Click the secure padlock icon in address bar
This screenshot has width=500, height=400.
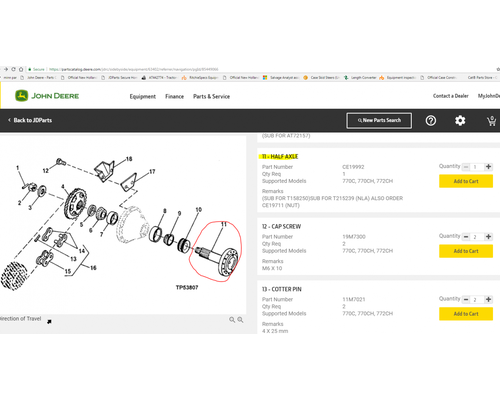click(x=30, y=69)
